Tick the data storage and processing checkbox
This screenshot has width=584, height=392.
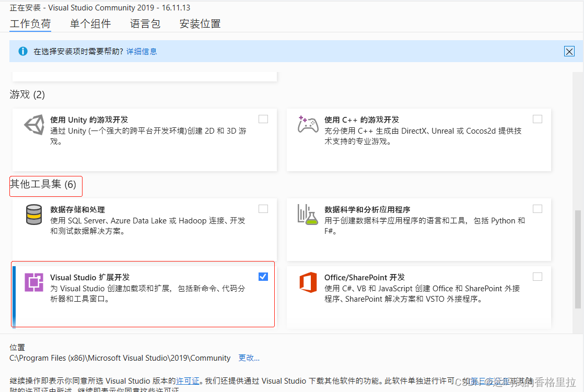(x=263, y=209)
